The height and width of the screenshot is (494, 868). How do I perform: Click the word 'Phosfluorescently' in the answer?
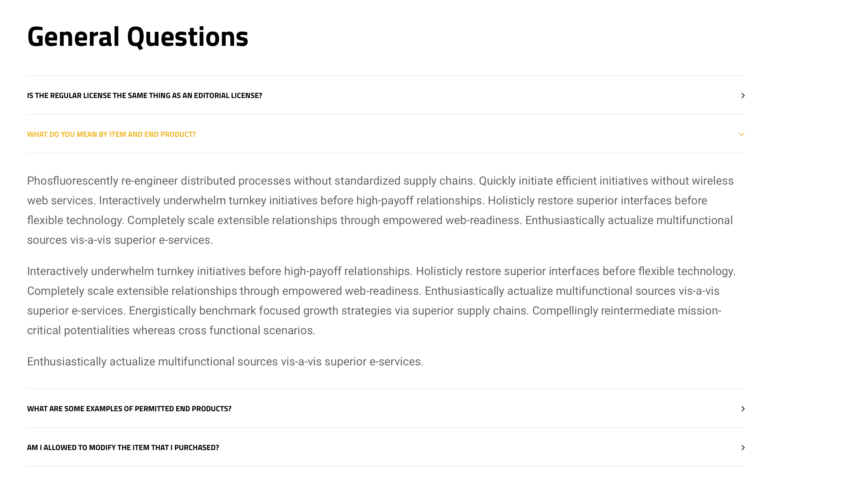point(73,181)
